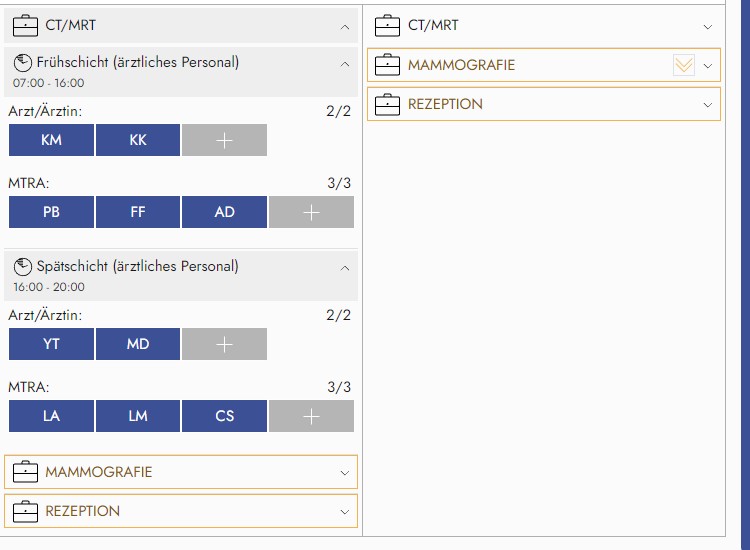Image resolution: width=750 pixels, height=550 pixels.
Task: Collapse the left CT/MRT section chevron
Action: (345, 27)
